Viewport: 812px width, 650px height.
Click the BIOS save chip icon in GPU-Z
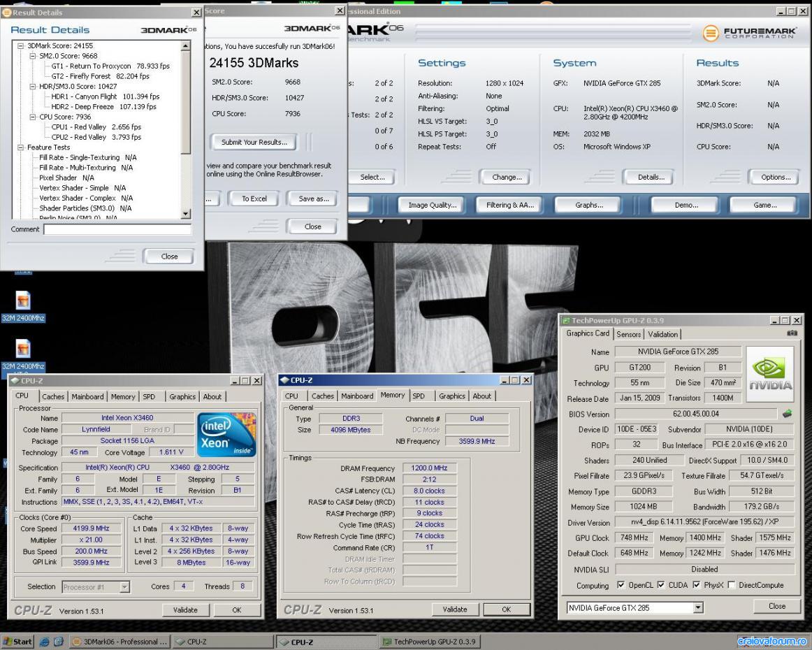click(787, 414)
